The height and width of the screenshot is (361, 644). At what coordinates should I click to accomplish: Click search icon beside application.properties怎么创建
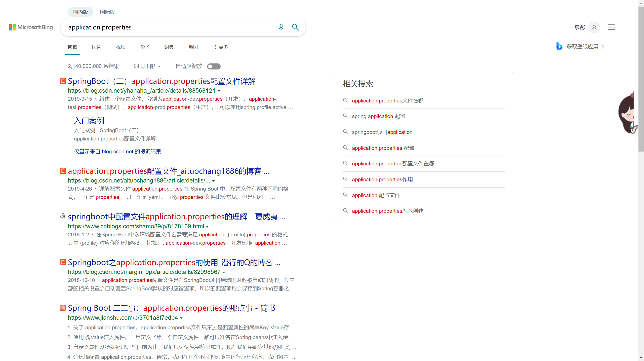[345, 210]
